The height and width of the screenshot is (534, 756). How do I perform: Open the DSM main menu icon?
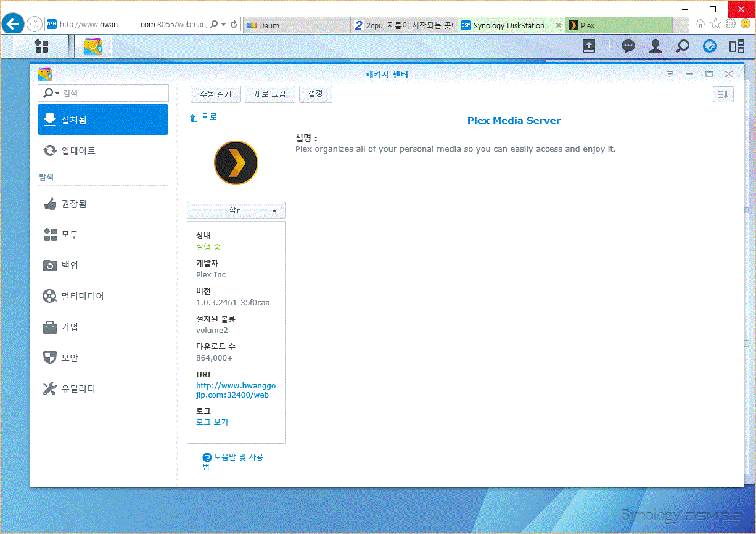(x=41, y=46)
